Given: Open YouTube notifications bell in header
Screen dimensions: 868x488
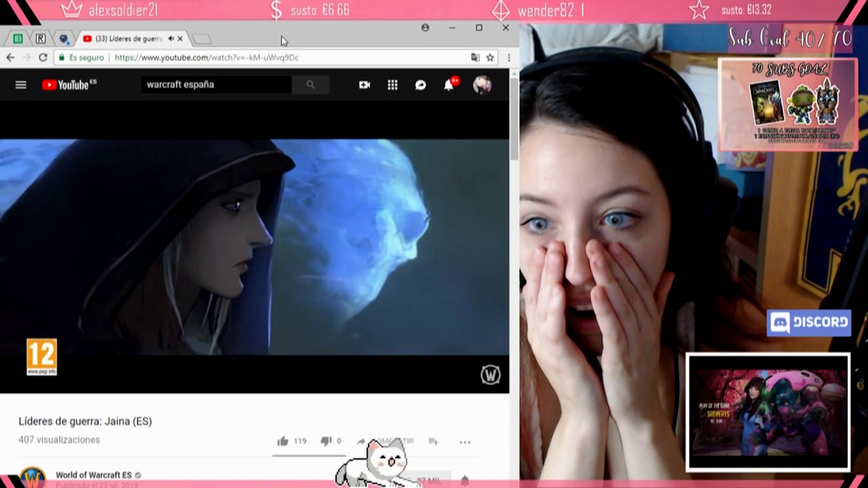Looking at the screenshot, I should (449, 85).
